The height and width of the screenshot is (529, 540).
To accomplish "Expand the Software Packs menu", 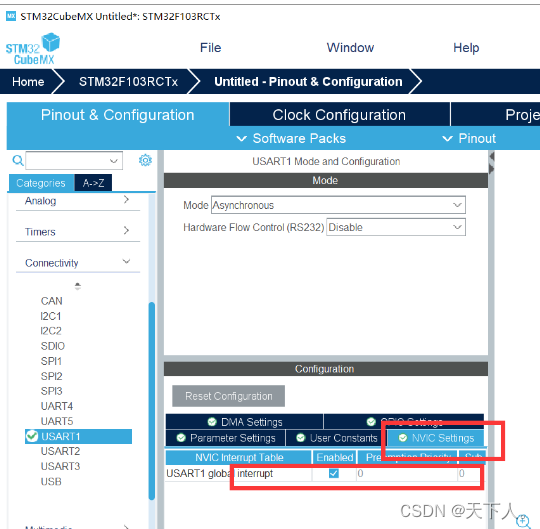I will tap(291, 138).
